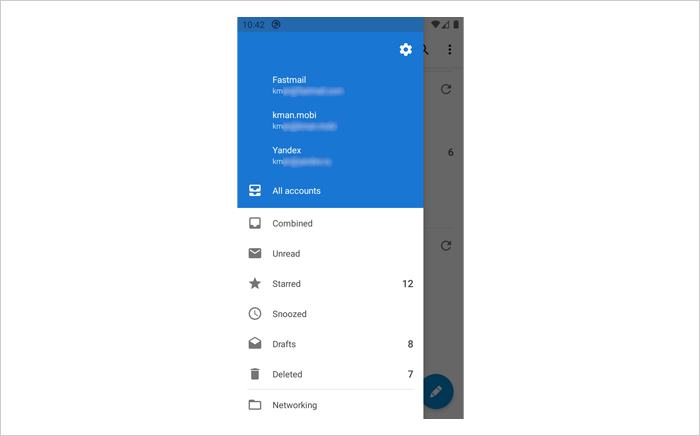Click the Starred count 12
This screenshot has width=700, height=436.
click(x=408, y=284)
